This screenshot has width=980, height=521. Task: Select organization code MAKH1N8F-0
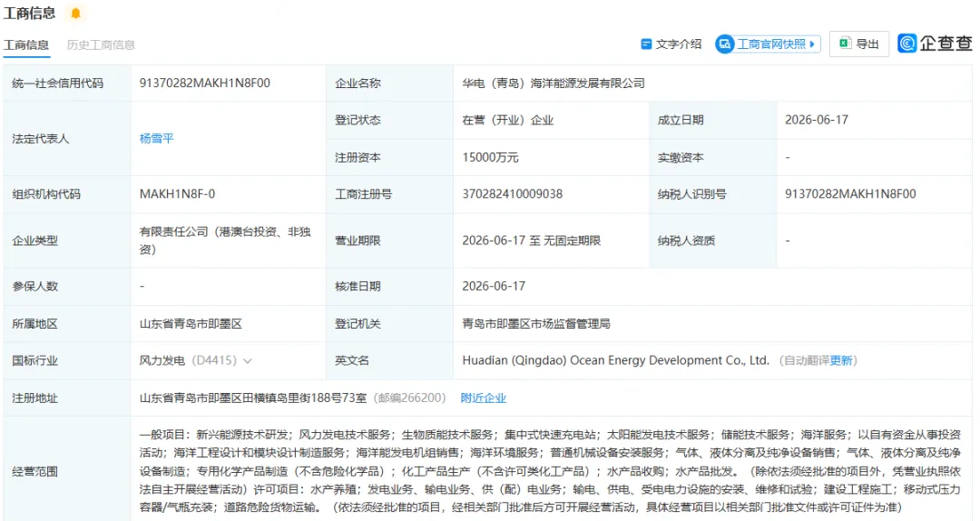pos(177,194)
